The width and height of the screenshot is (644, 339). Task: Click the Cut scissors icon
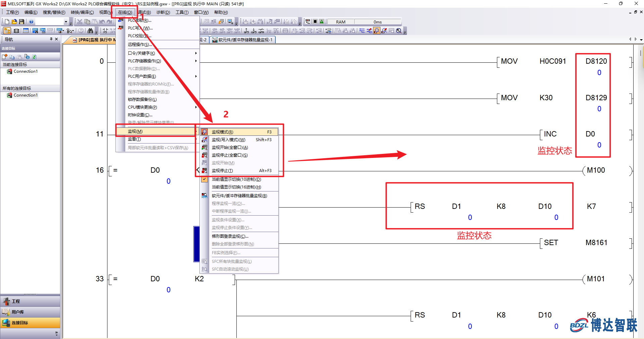click(80, 22)
